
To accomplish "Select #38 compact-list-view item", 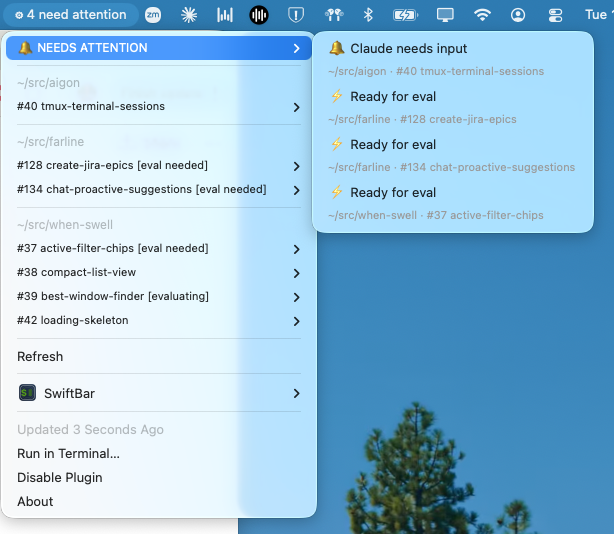I will 159,272.
